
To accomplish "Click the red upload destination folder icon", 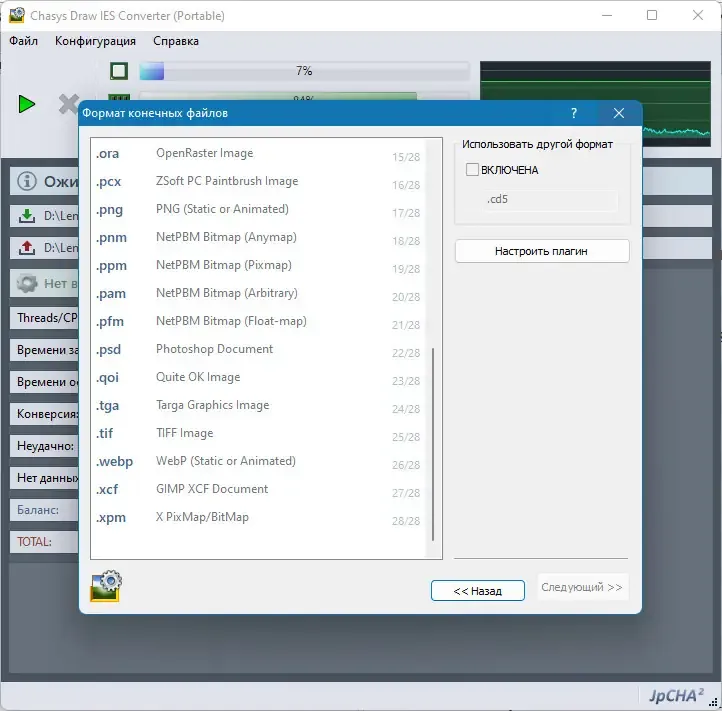I will pos(27,248).
